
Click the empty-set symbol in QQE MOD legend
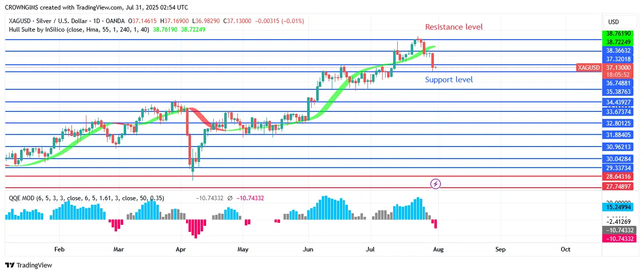pyautogui.click(x=230, y=198)
